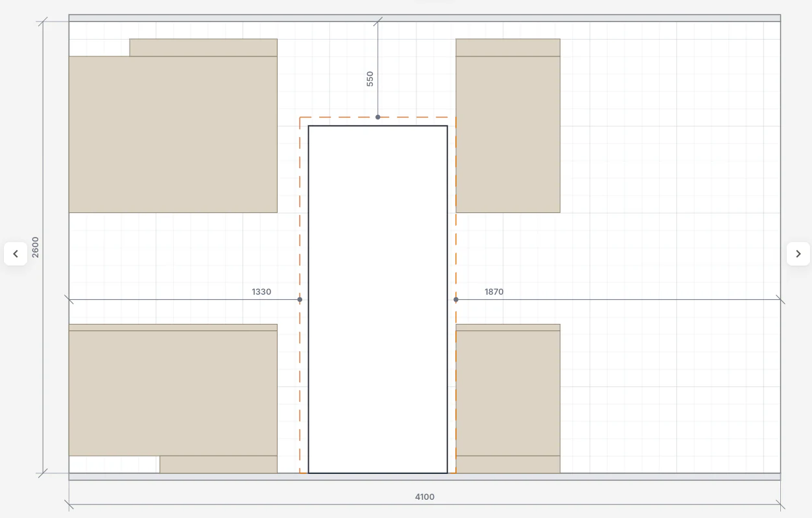Select the plinth under the lower-left base cabinet
Image resolution: width=812 pixels, height=518 pixels.
click(x=219, y=465)
